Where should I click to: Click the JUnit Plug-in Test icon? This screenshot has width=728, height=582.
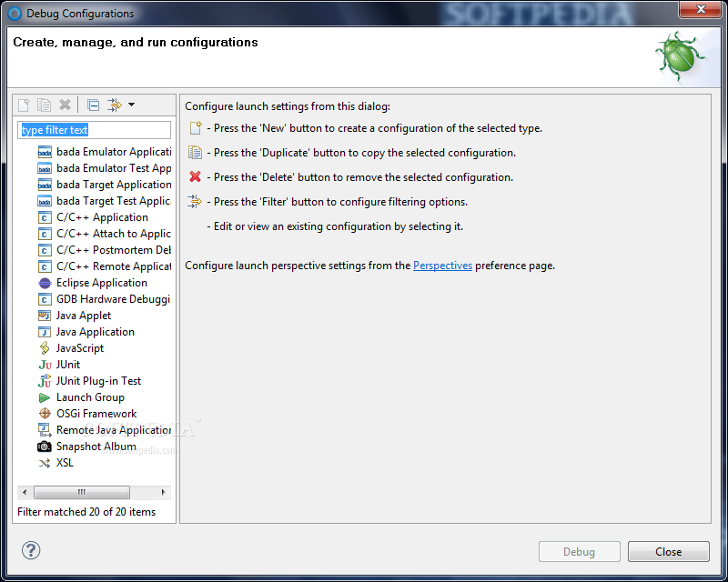pos(45,381)
